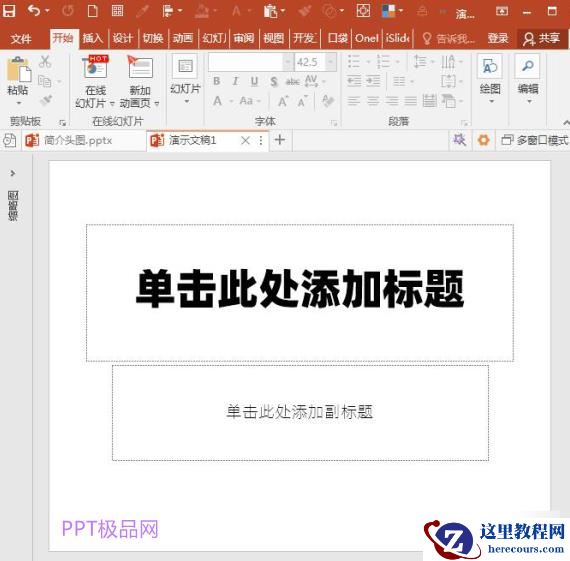
Task: Open the 文件 File menu
Action: pos(21,39)
